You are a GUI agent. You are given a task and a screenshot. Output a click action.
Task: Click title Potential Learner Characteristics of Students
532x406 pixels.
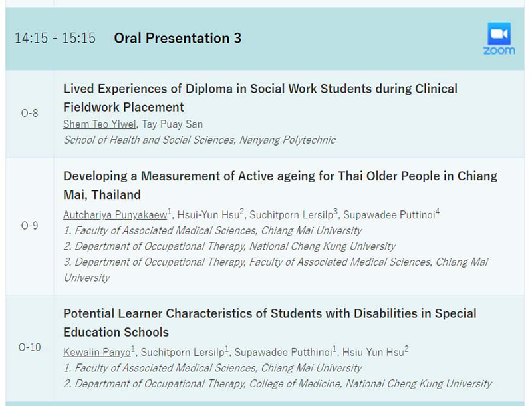[x=270, y=323]
